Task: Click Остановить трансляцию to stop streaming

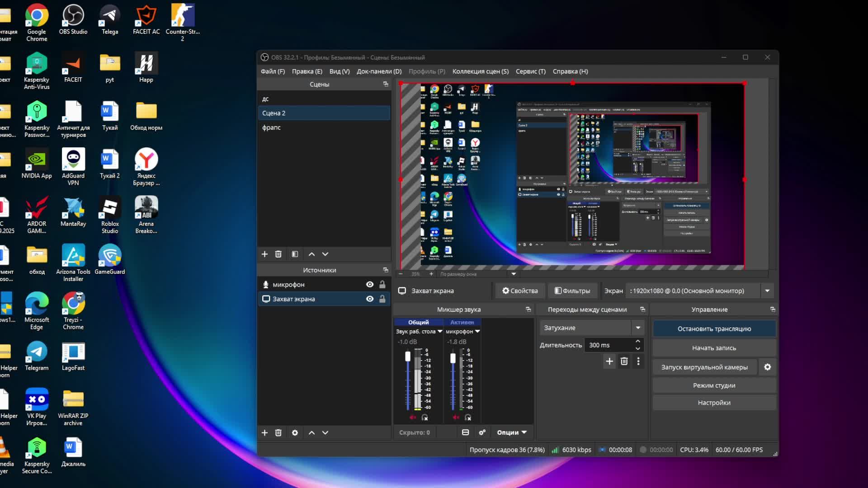Action: [714, 328]
